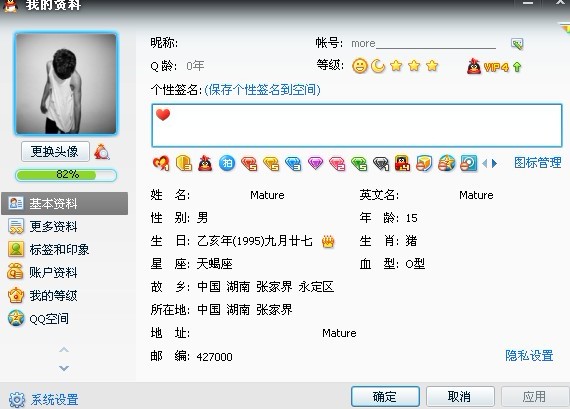Open the 隐私设置 link

tap(529, 355)
